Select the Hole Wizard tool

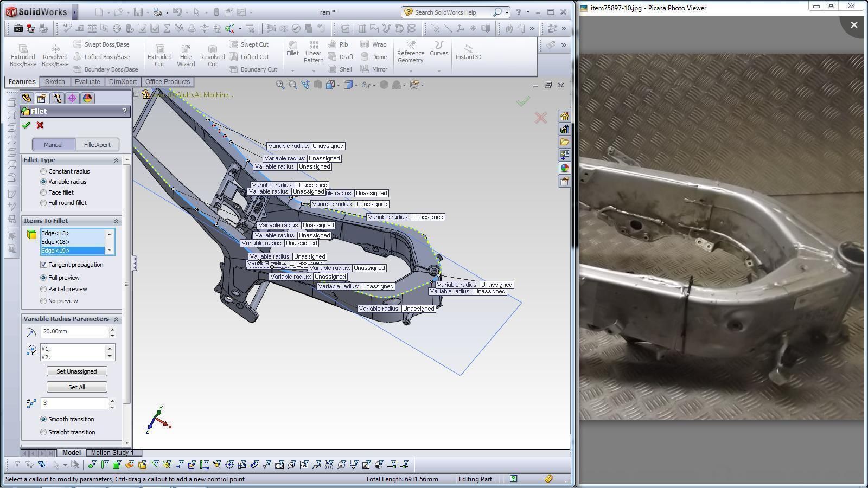click(186, 56)
